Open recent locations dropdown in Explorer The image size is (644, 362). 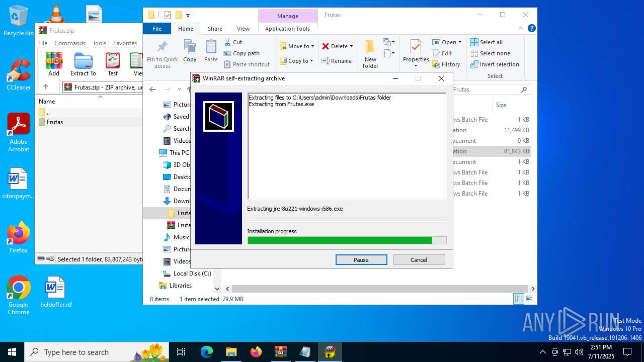point(179,89)
